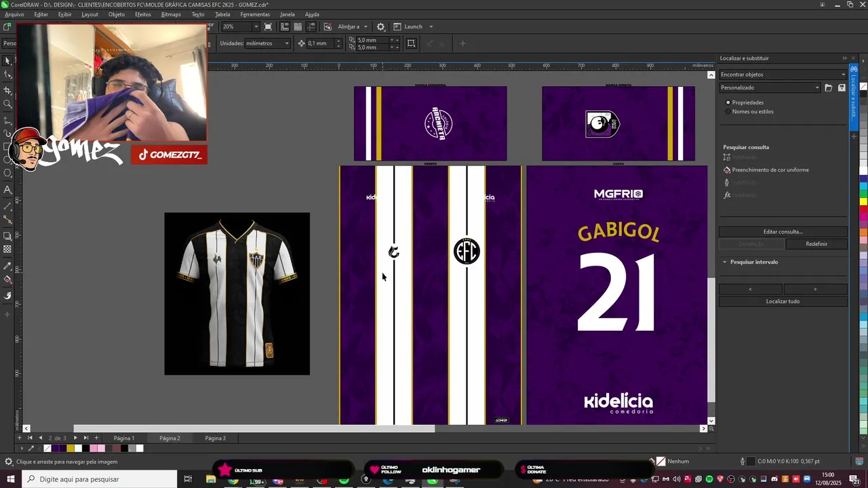
Task: Pick pink swatch in document palette
Action: coord(93,448)
